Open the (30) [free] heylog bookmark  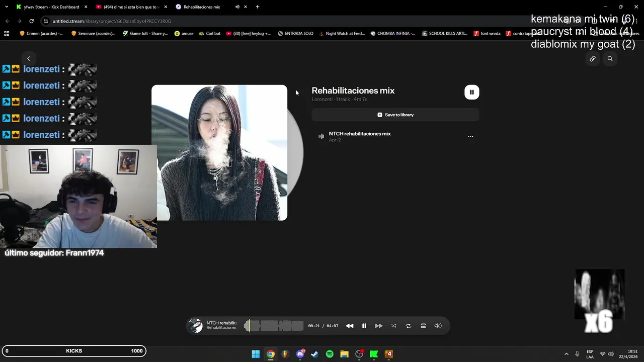click(x=249, y=34)
